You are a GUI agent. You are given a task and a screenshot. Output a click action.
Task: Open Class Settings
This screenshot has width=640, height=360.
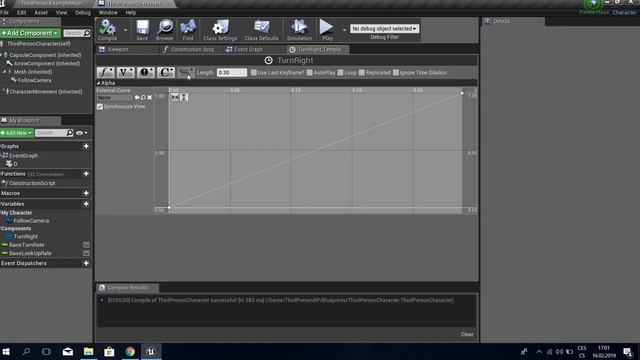(x=220, y=30)
